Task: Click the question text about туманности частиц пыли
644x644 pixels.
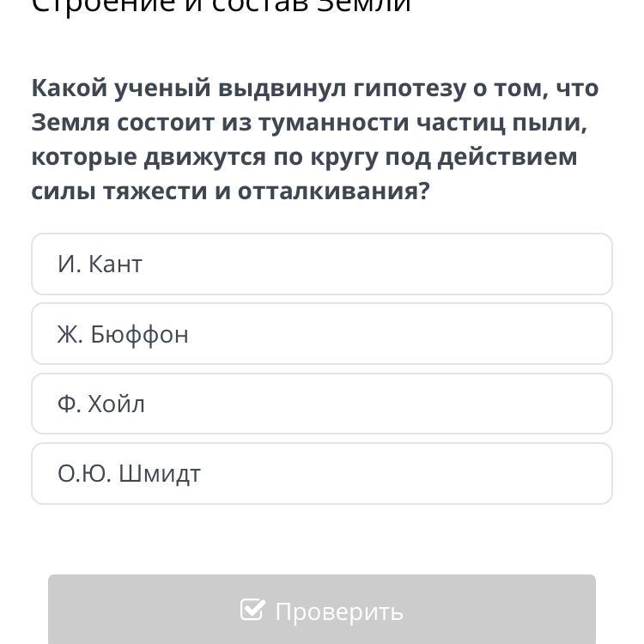Action: coord(315,140)
